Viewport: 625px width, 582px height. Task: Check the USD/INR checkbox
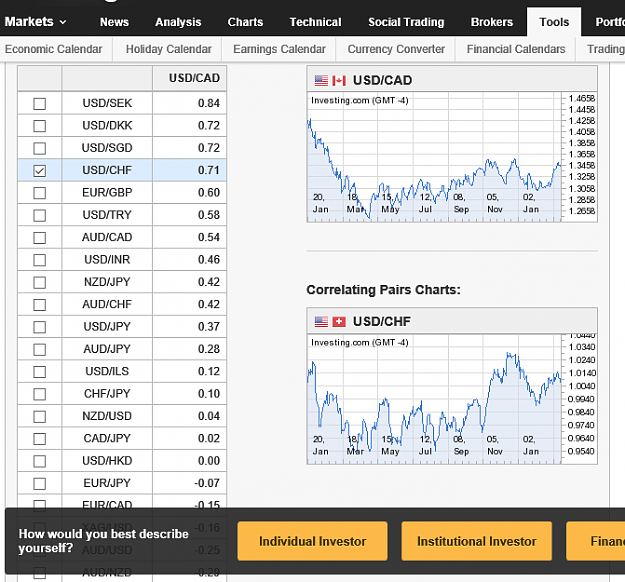(x=39, y=260)
